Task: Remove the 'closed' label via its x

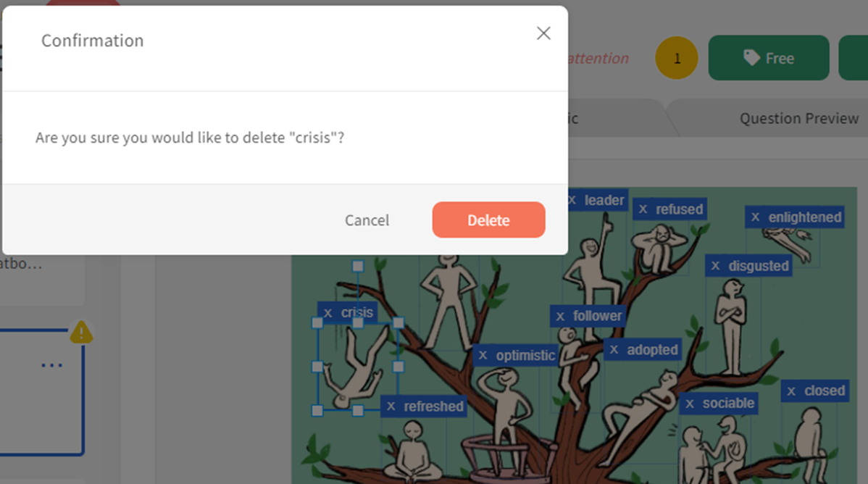Action: tap(791, 391)
